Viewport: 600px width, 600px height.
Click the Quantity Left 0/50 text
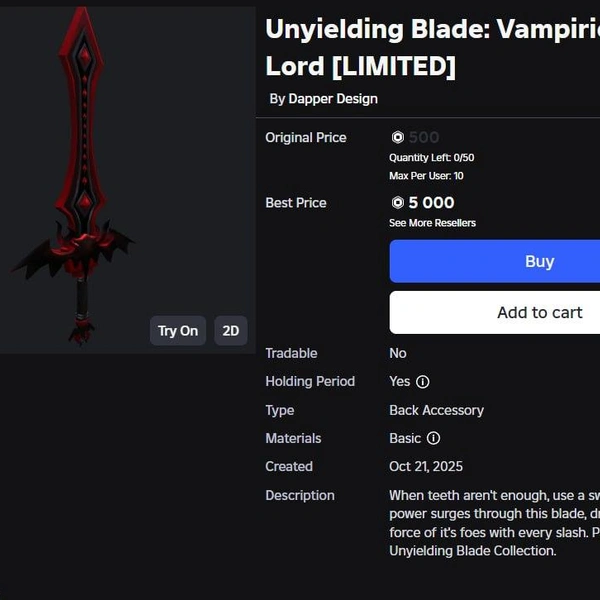click(431, 158)
